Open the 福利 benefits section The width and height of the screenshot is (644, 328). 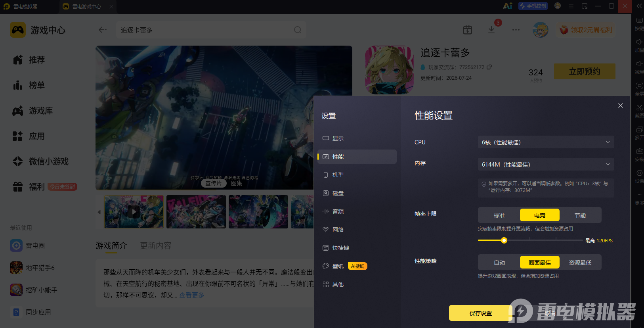(29, 187)
